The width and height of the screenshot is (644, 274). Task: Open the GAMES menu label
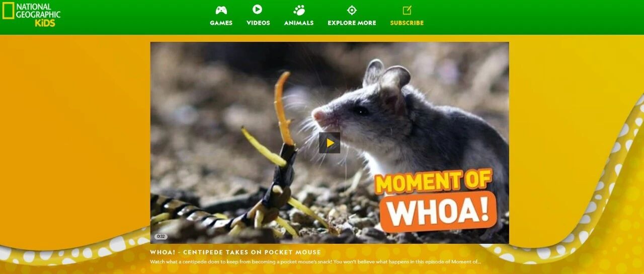[x=221, y=23]
